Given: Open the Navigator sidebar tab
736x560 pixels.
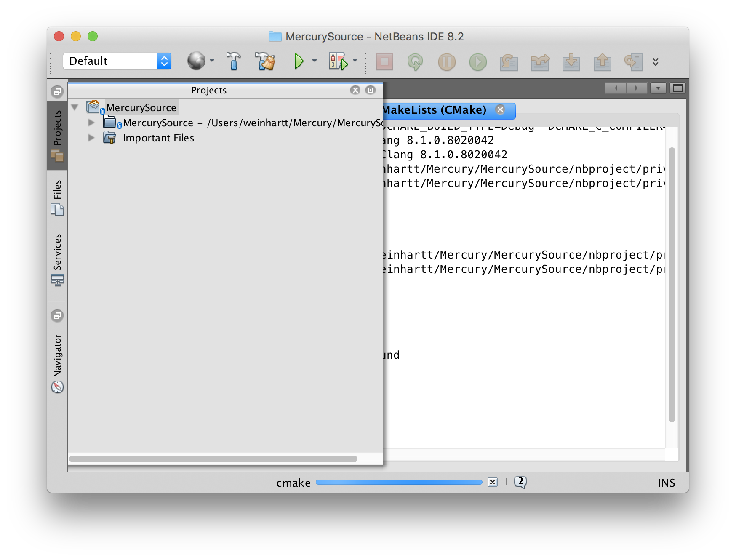Looking at the screenshot, I should pyautogui.click(x=58, y=363).
